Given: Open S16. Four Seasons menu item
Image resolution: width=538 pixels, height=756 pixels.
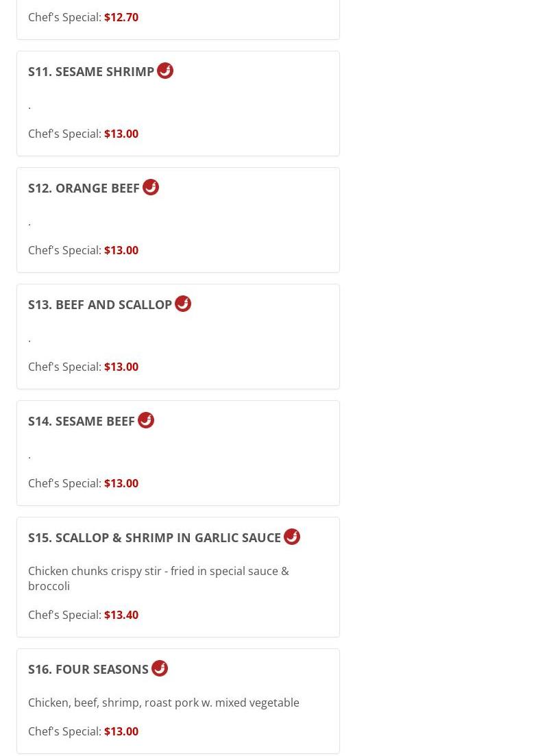Looking at the screenshot, I should pos(88,670).
